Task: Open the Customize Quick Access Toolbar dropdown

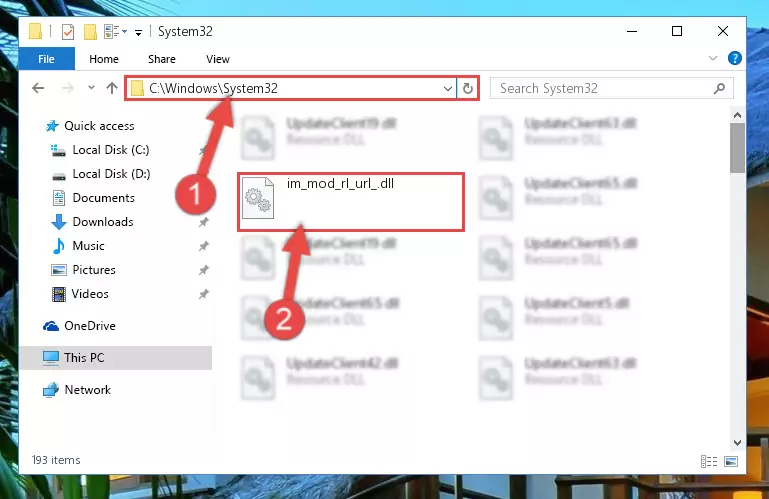Action: (x=138, y=33)
